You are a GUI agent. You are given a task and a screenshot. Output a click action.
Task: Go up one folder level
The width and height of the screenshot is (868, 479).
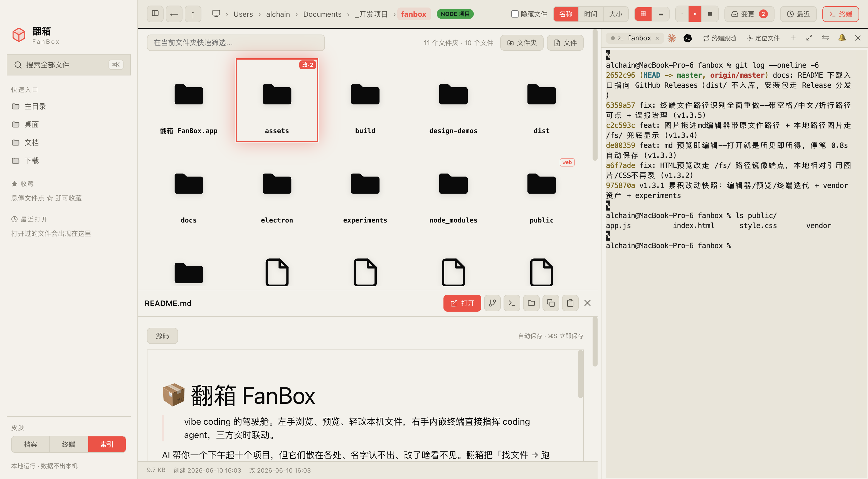[x=193, y=14]
